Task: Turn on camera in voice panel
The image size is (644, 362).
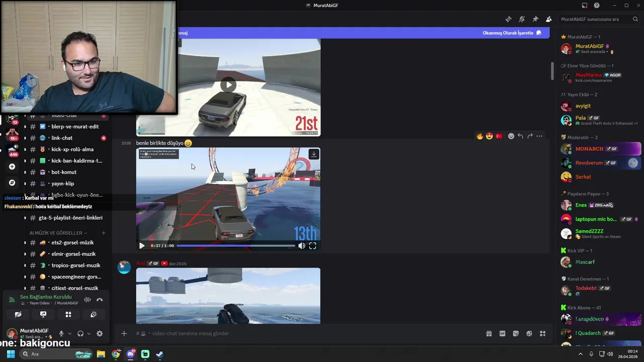Action: (x=18, y=314)
